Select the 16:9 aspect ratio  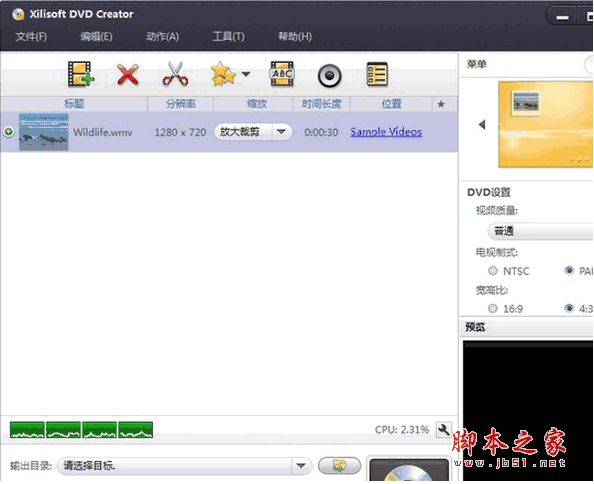pyautogui.click(x=492, y=308)
